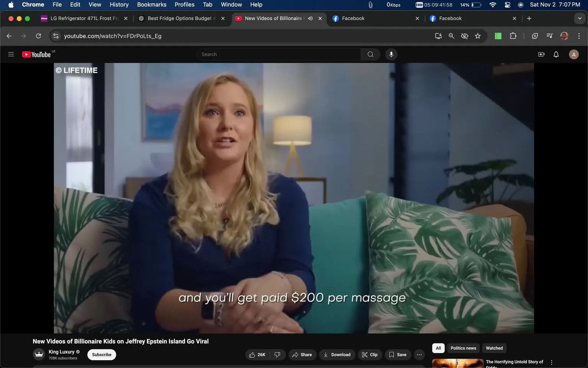Click the YouTube notifications bell
This screenshot has height=368, width=588.
[555, 54]
